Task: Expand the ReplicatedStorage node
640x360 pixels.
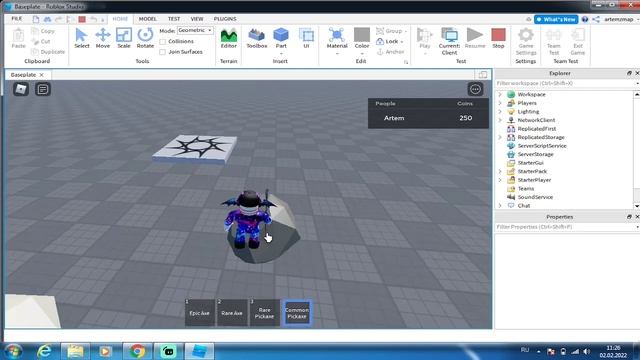Action: pos(500,137)
